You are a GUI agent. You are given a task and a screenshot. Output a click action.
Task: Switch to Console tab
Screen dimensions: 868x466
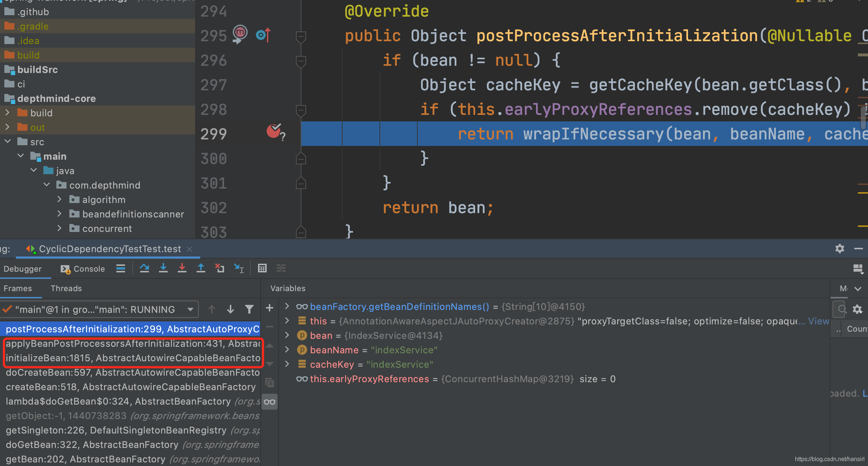[x=83, y=269]
